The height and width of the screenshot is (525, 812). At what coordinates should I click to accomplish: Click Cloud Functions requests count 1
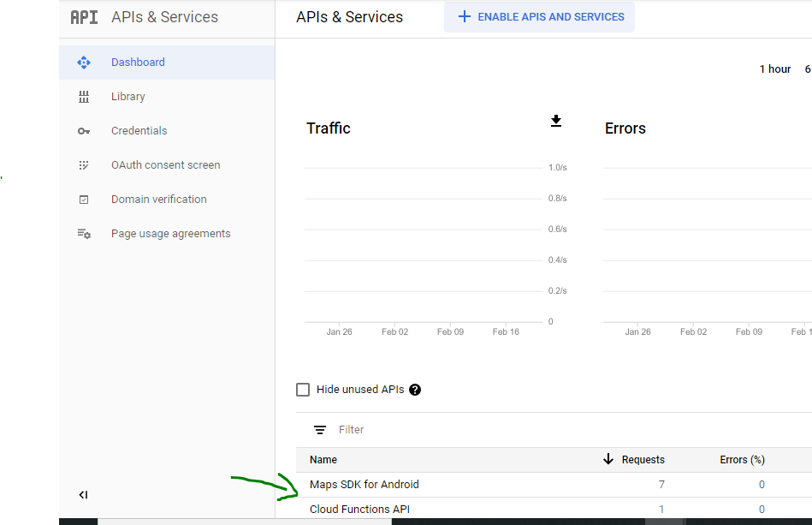click(661, 510)
